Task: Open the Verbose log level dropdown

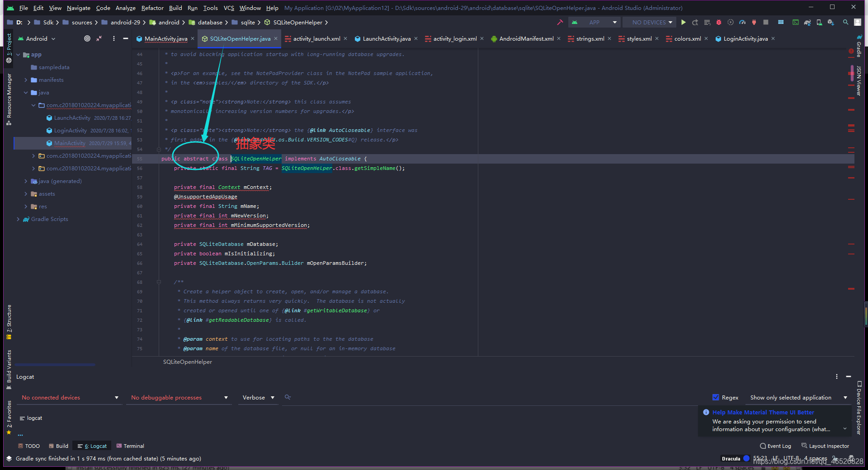Action: [x=258, y=398]
